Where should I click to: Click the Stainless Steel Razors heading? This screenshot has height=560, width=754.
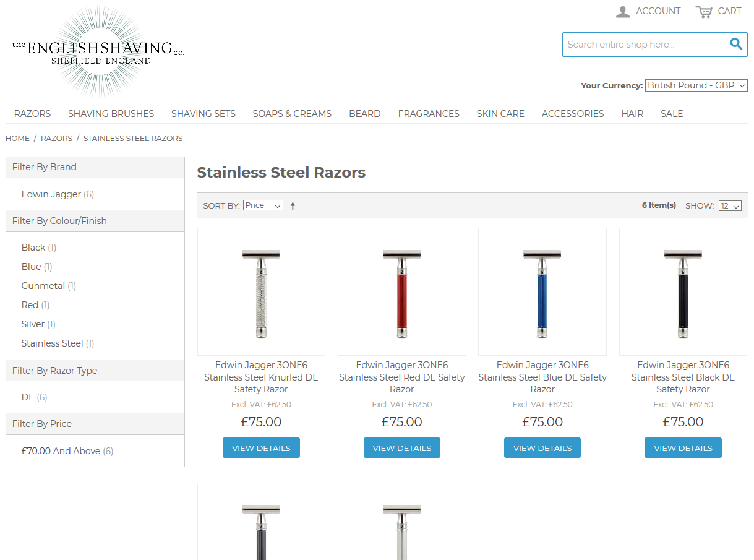tap(281, 173)
